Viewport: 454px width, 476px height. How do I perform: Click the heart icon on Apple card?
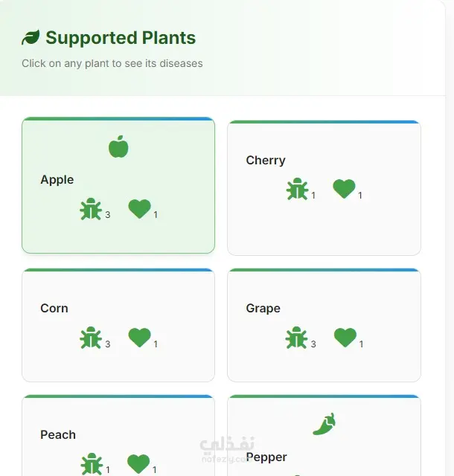pos(139,209)
